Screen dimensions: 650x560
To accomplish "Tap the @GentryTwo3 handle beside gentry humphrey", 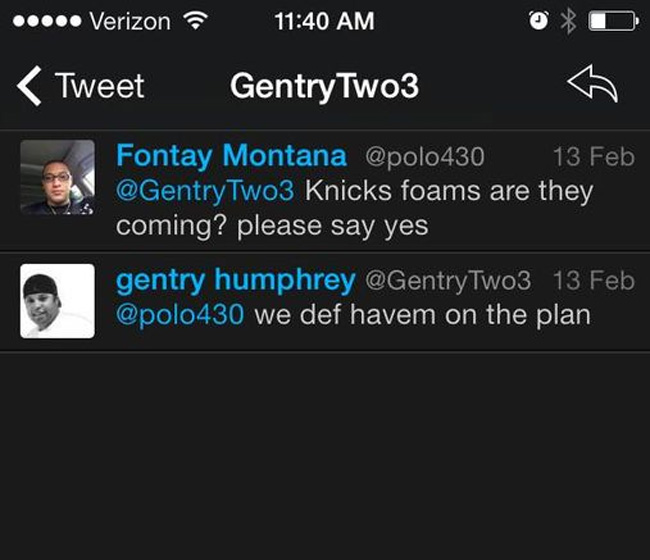I will [x=448, y=281].
